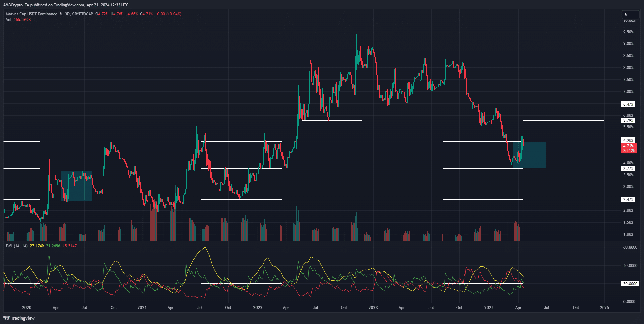
Task: Click the 3.00% price scale label
Action: coord(628,187)
